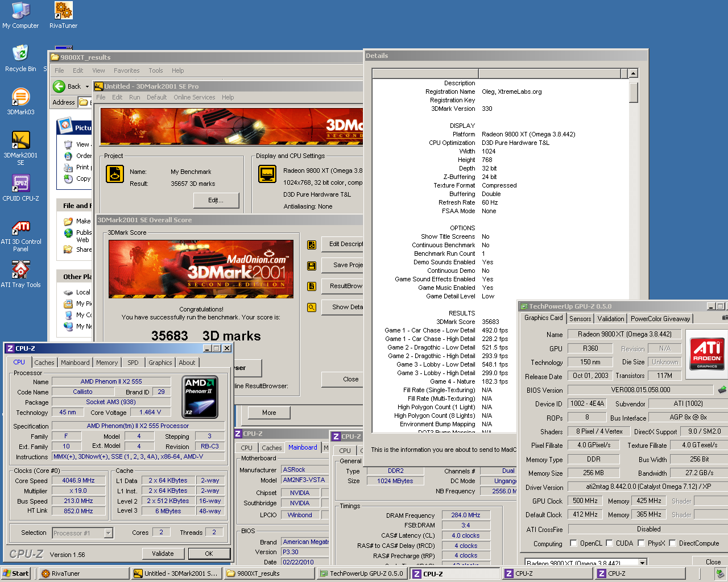The height and width of the screenshot is (582, 728).
Task: Click Details scrollbar up arrow
Action: click(634, 73)
